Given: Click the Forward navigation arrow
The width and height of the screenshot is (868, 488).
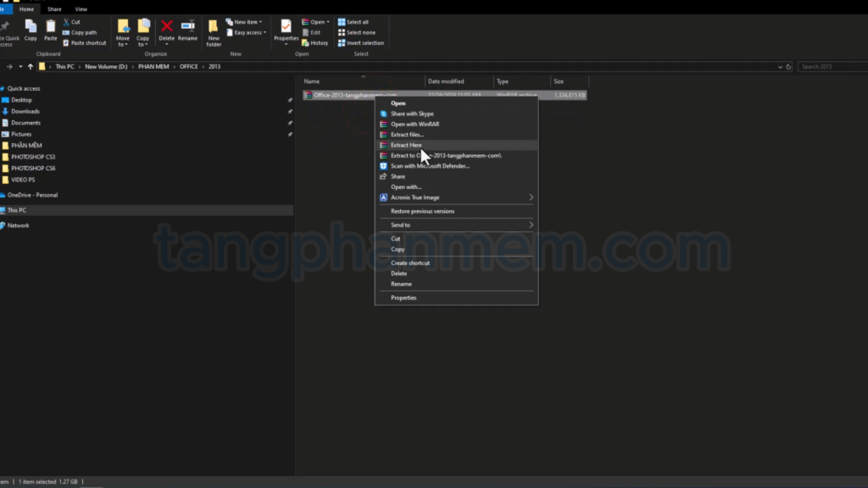Looking at the screenshot, I should [9, 66].
